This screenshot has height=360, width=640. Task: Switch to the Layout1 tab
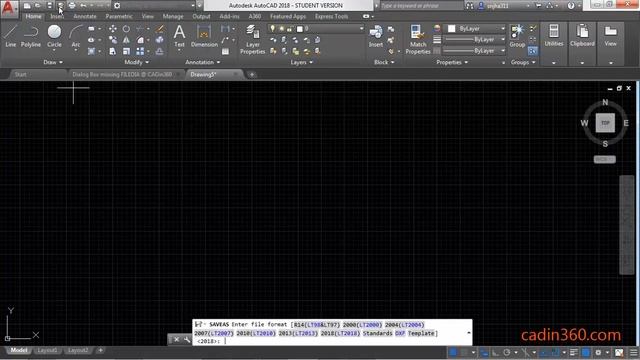coord(47,350)
